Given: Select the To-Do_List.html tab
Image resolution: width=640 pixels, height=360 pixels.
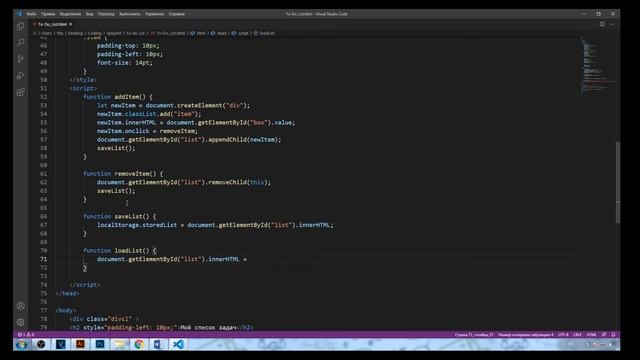Looking at the screenshot, I should click(53, 24).
